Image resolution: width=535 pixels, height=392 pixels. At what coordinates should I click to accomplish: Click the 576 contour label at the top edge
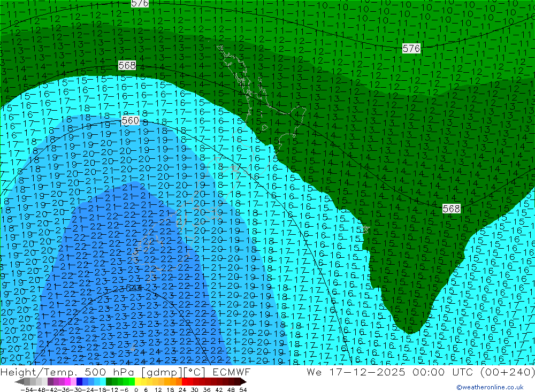tap(140, 3)
